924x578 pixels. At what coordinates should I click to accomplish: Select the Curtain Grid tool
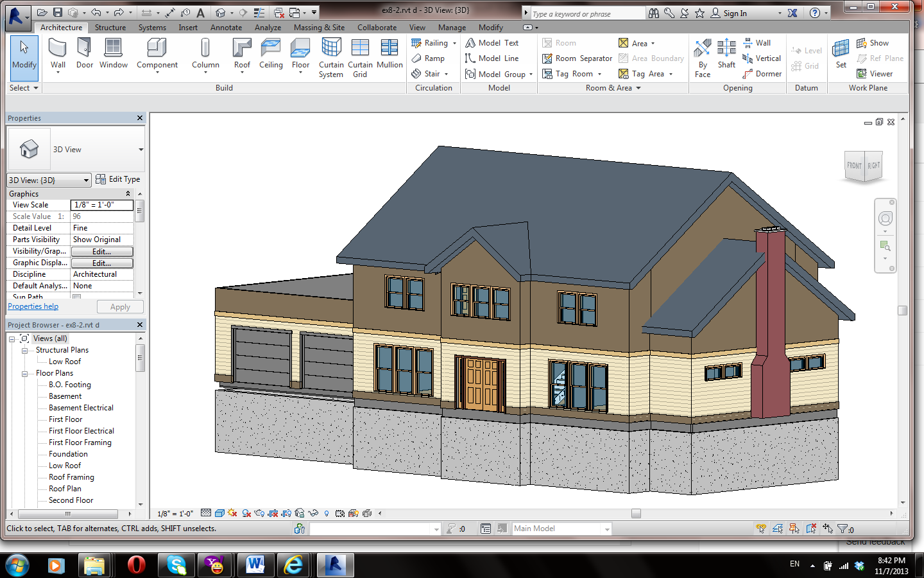click(x=360, y=58)
